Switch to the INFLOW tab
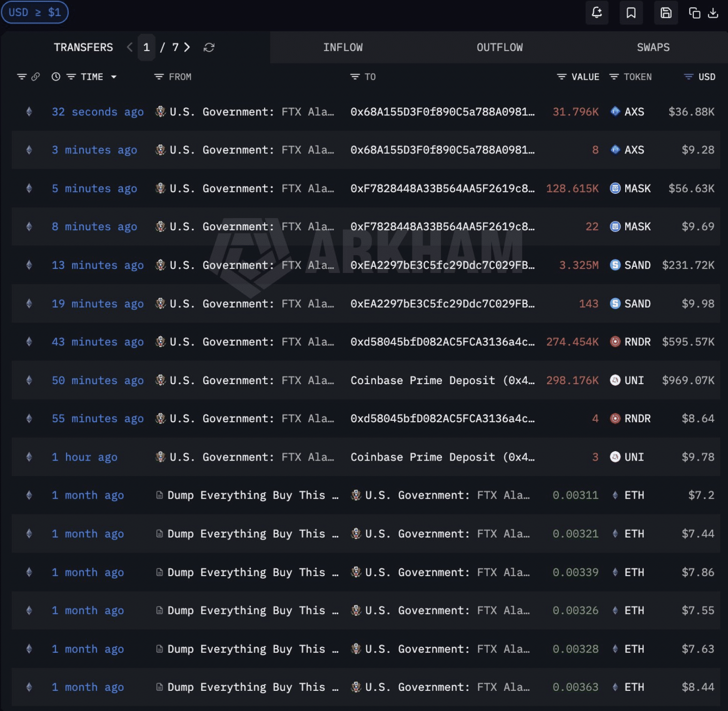The height and width of the screenshot is (711, 728). (343, 47)
